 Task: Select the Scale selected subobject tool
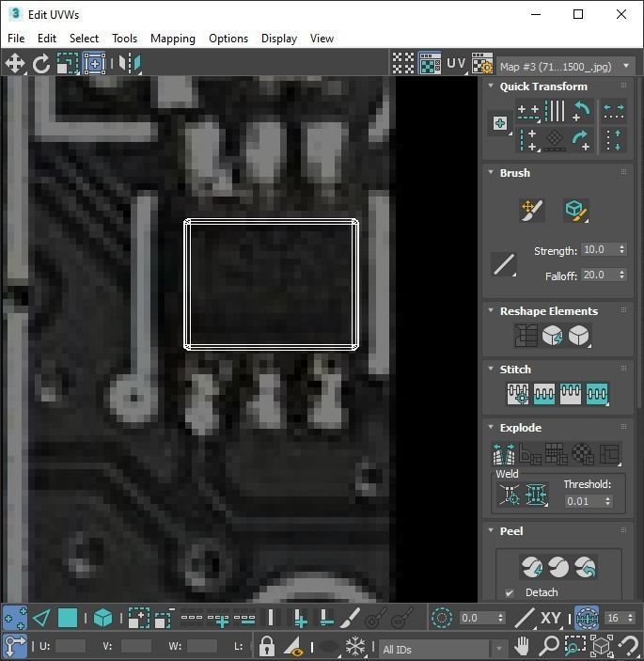68,64
